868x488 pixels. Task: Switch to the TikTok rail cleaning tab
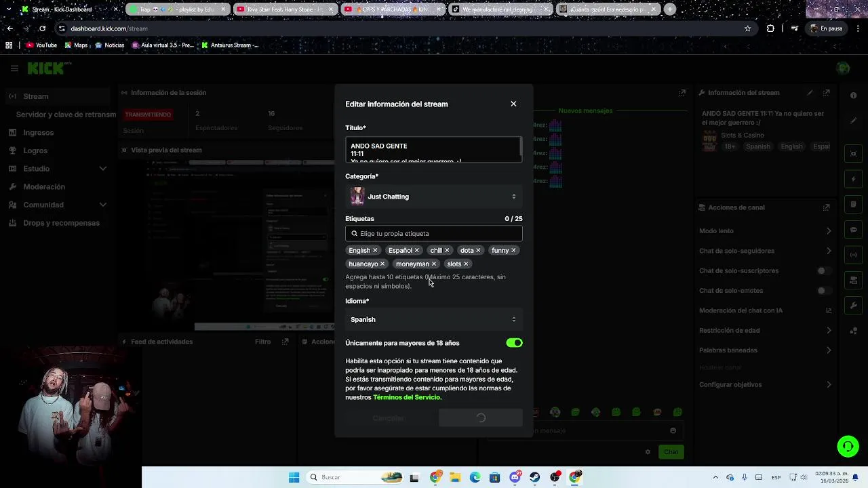click(x=501, y=9)
